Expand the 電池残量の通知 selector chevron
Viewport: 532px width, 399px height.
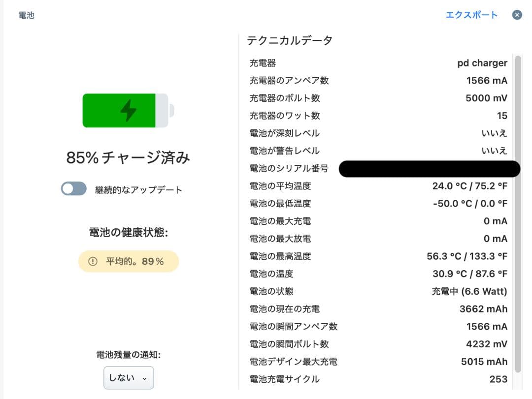click(x=144, y=378)
